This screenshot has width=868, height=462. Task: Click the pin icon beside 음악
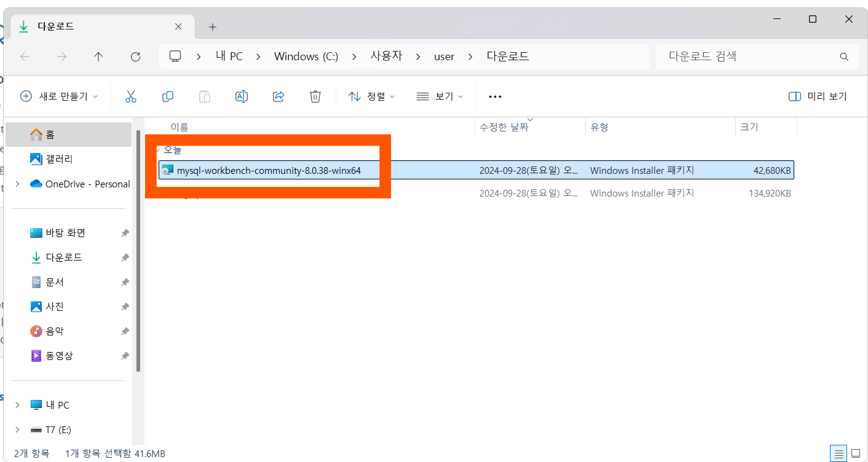[x=125, y=332]
